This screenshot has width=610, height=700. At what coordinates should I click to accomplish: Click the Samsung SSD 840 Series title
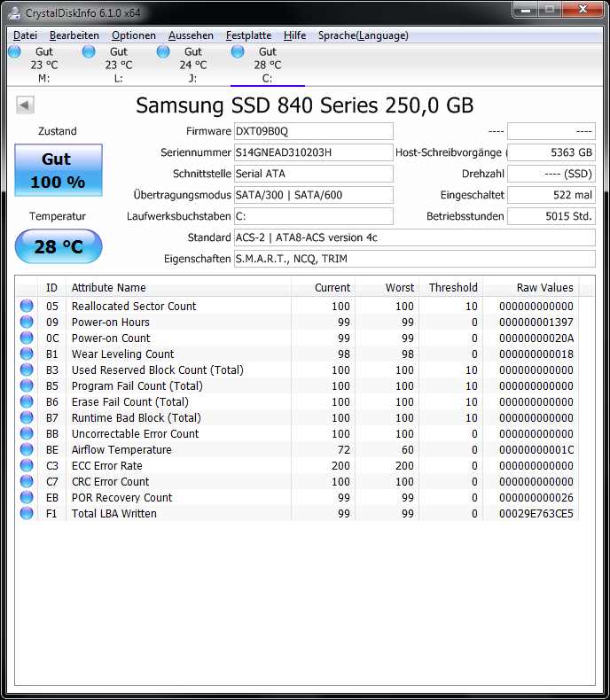click(x=304, y=105)
